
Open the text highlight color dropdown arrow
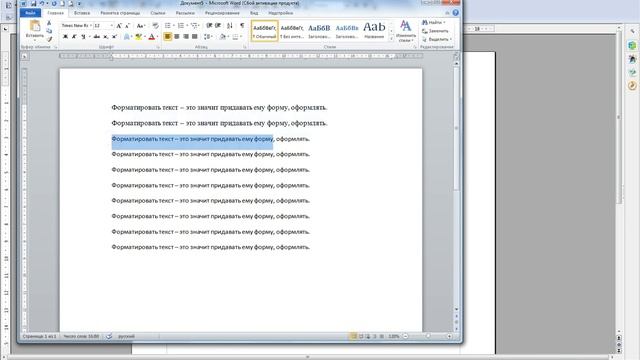coord(145,37)
